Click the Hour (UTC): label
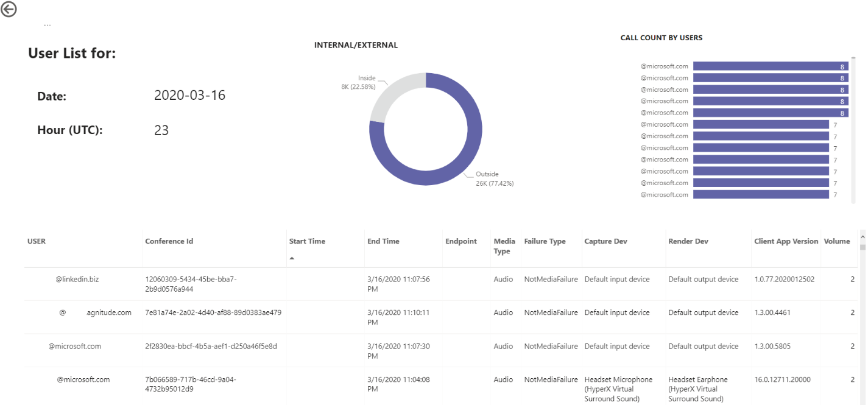The height and width of the screenshot is (405, 868). tap(70, 130)
